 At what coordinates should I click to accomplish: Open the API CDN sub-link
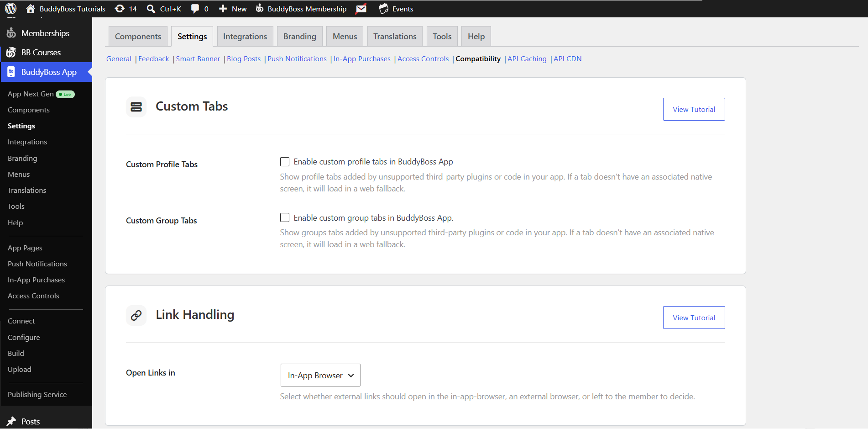pyautogui.click(x=567, y=59)
